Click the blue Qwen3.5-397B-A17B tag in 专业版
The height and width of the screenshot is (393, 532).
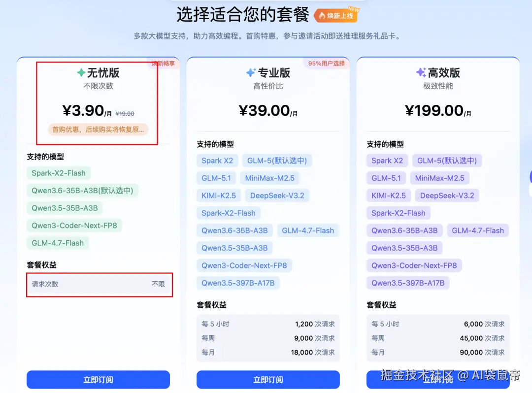pyautogui.click(x=238, y=283)
